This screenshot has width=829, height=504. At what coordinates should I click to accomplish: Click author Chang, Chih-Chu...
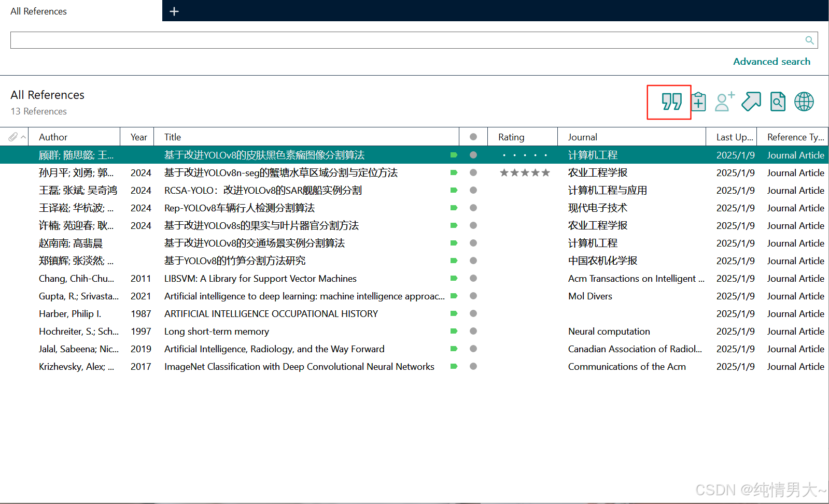77,278
